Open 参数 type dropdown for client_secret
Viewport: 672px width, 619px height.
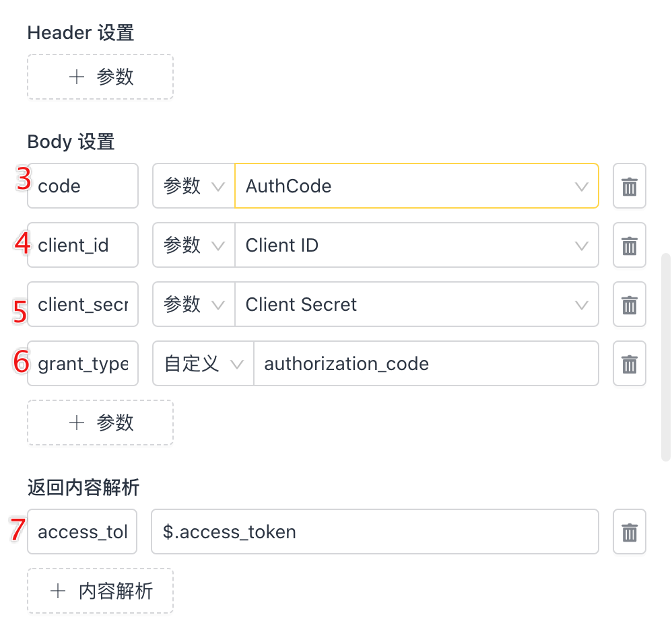(194, 304)
